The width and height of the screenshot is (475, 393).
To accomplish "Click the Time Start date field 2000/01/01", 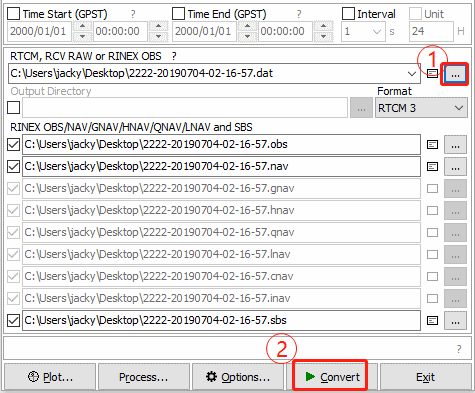I will tap(39, 31).
